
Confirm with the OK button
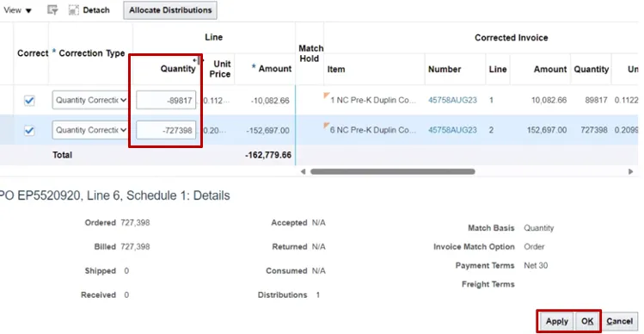(587, 321)
